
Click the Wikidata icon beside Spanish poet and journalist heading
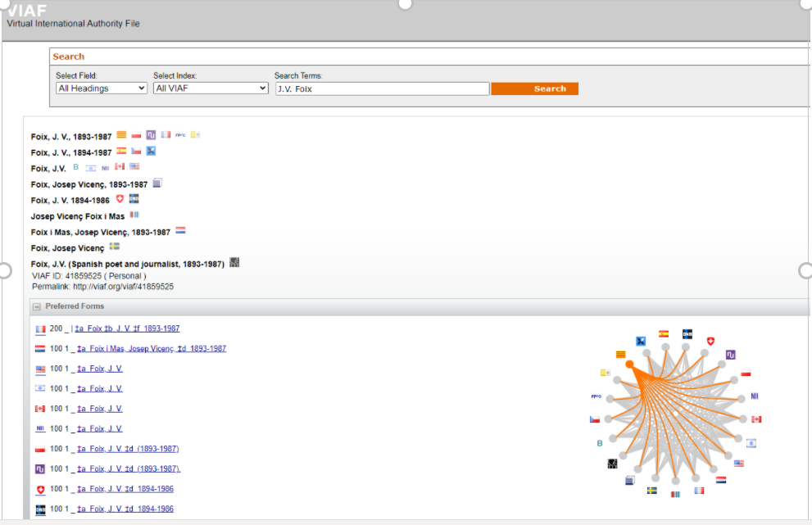pos(234,262)
